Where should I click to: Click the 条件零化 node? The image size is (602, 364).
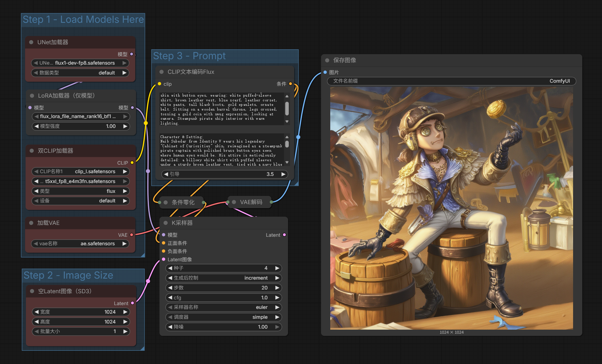pos(183,202)
